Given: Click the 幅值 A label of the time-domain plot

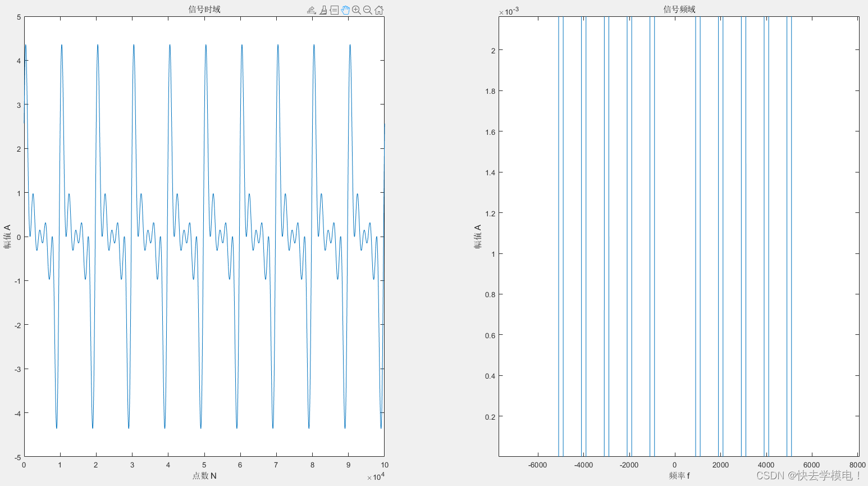Looking at the screenshot, I should click(x=7, y=237).
